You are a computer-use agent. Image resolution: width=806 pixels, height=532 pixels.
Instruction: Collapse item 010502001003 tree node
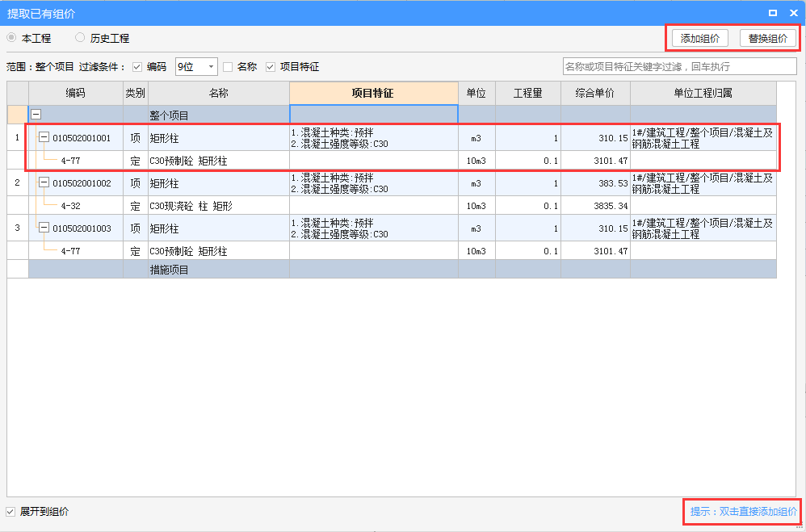(x=44, y=228)
